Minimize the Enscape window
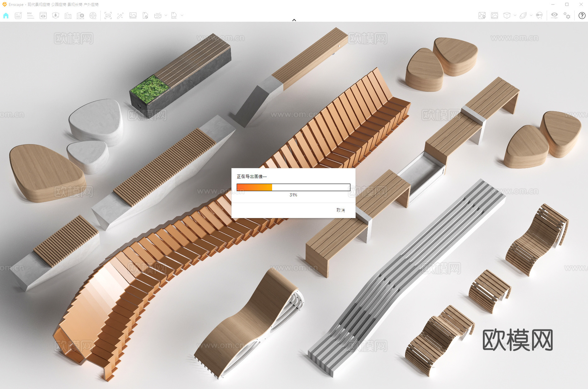The height and width of the screenshot is (389, 588). pos(553,5)
